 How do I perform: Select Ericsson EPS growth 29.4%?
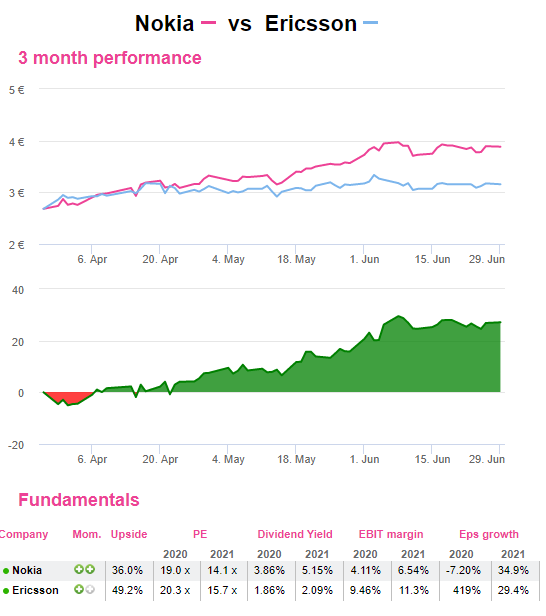click(513, 590)
